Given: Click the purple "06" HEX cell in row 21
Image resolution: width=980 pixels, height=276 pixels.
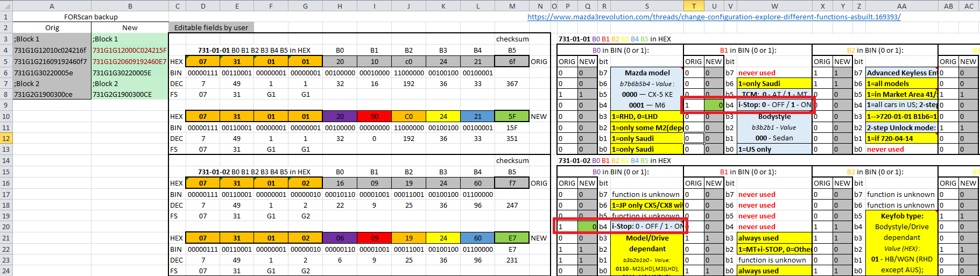Looking at the screenshot, I should pyautogui.click(x=340, y=238).
